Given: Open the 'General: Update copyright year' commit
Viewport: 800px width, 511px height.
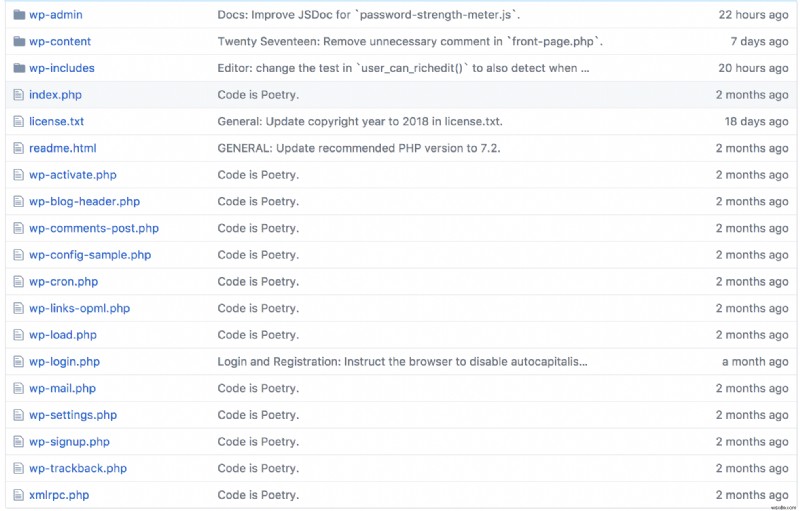Looking at the screenshot, I should click(360, 121).
